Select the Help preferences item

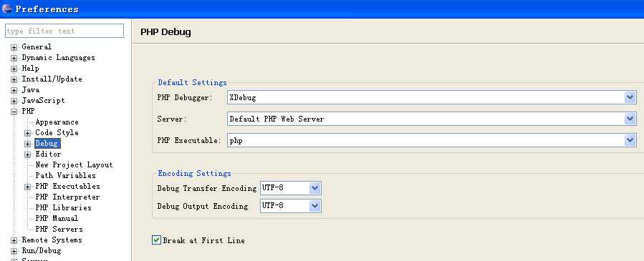click(30, 68)
